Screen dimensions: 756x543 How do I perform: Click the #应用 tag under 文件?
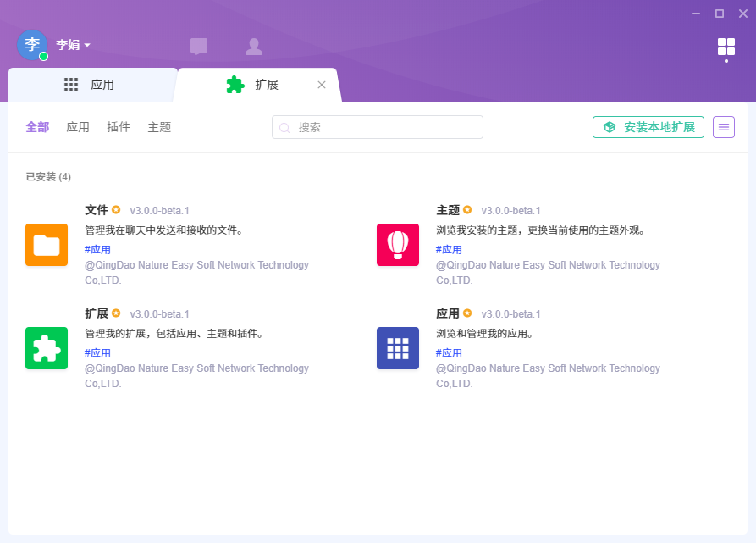(x=97, y=250)
